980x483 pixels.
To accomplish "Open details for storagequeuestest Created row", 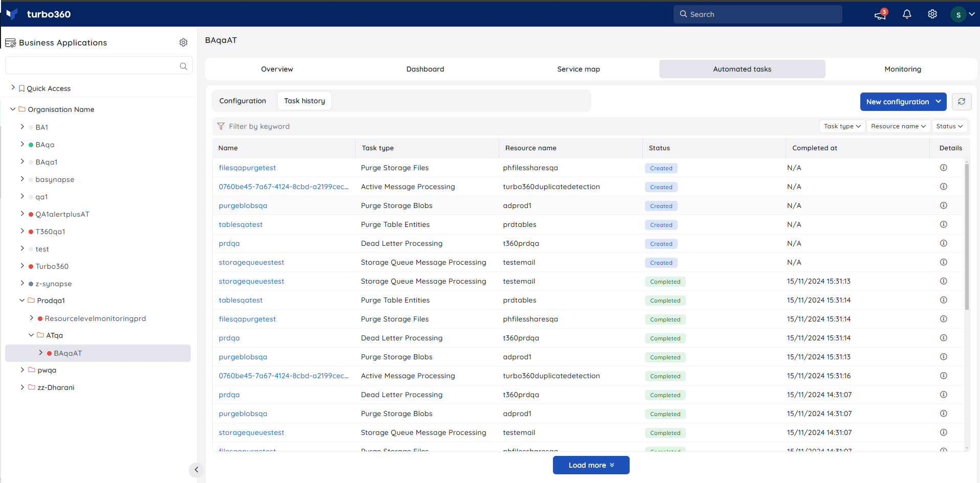I will [944, 262].
